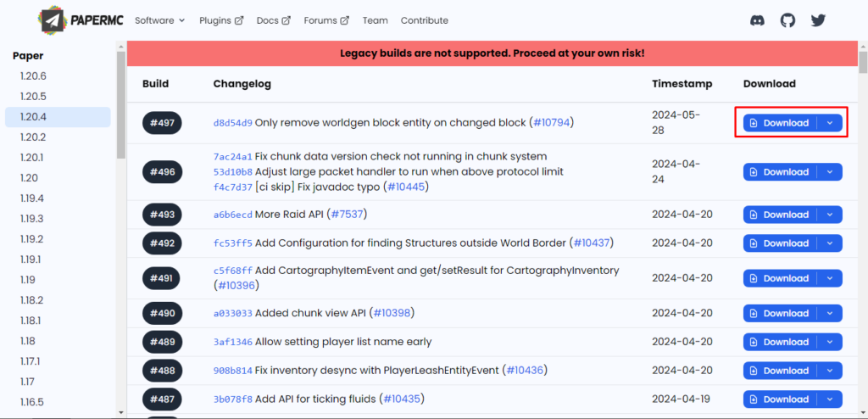Click the external link icon beside Docs
The image size is (868, 419).
point(287,20)
